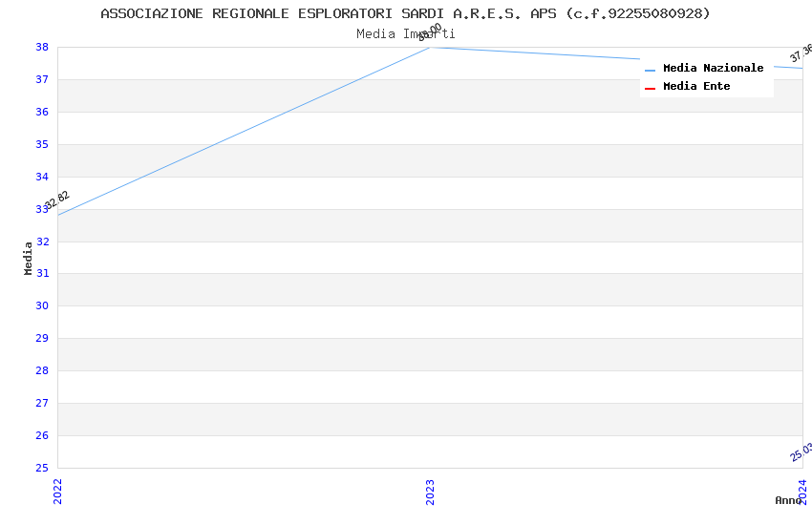This screenshot has height=525, width=812.
Task: Click the 35 y-axis tick label
Action: (x=42, y=144)
